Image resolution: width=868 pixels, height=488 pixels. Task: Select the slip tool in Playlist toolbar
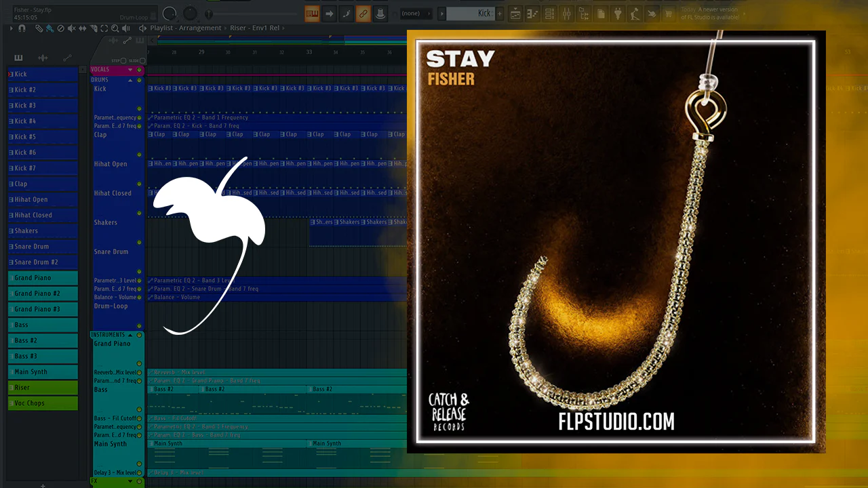tap(82, 28)
